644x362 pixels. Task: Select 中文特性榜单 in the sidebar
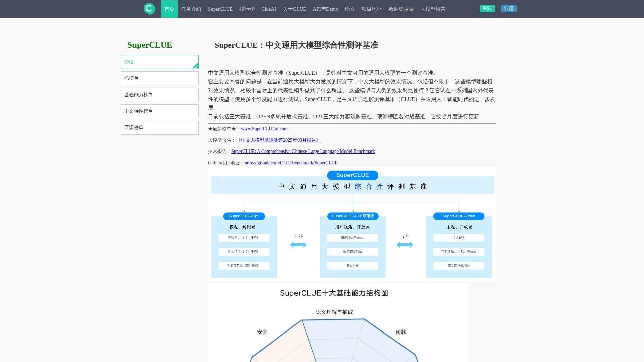click(160, 111)
